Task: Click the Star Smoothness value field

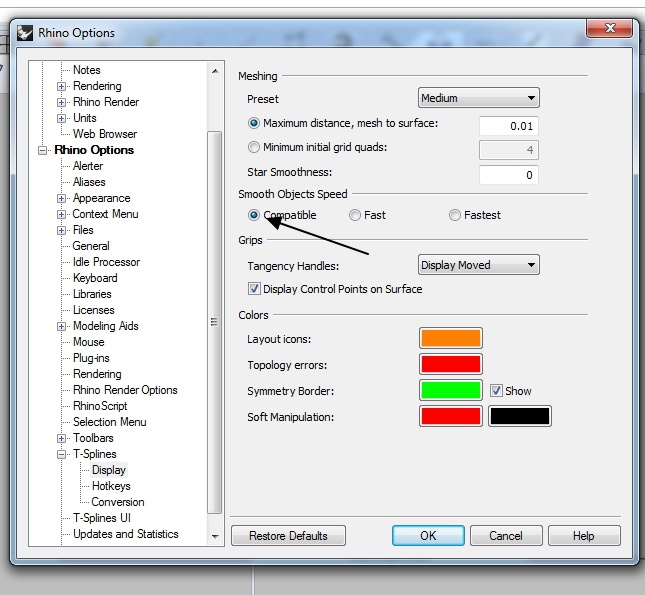Action: pyautogui.click(x=508, y=175)
